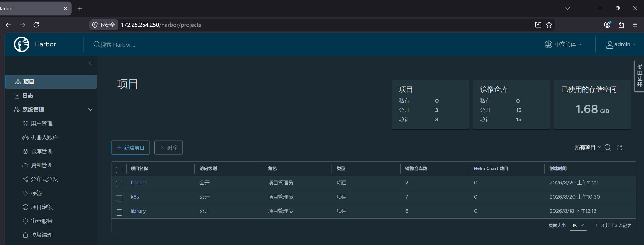The width and height of the screenshot is (644, 245).
Task: Open the k8s project link
Action: [x=135, y=197]
